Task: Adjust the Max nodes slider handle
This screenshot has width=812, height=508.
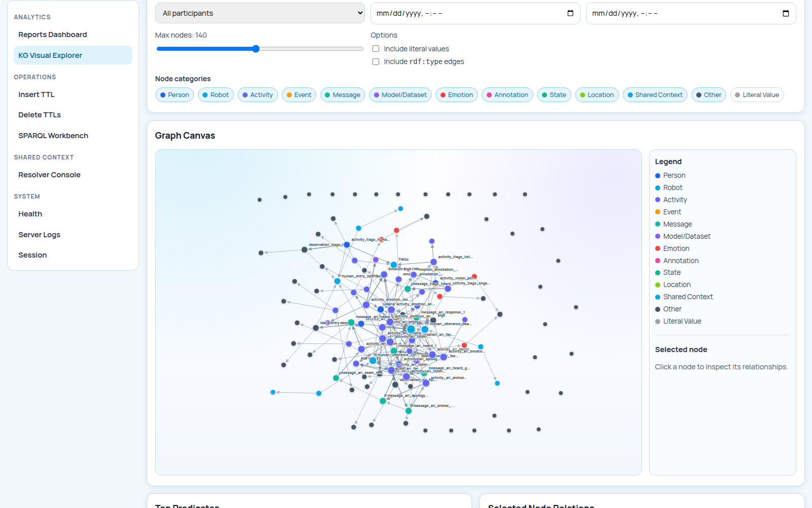Action: [256, 49]
